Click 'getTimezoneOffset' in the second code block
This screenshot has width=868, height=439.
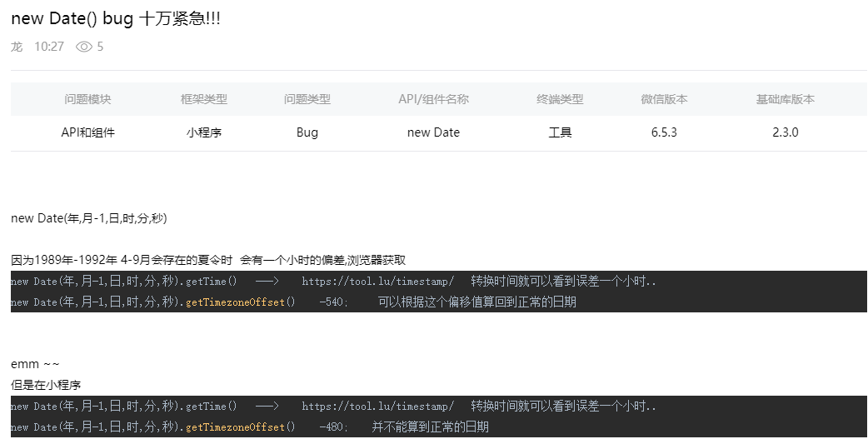[x=235, y=427]
